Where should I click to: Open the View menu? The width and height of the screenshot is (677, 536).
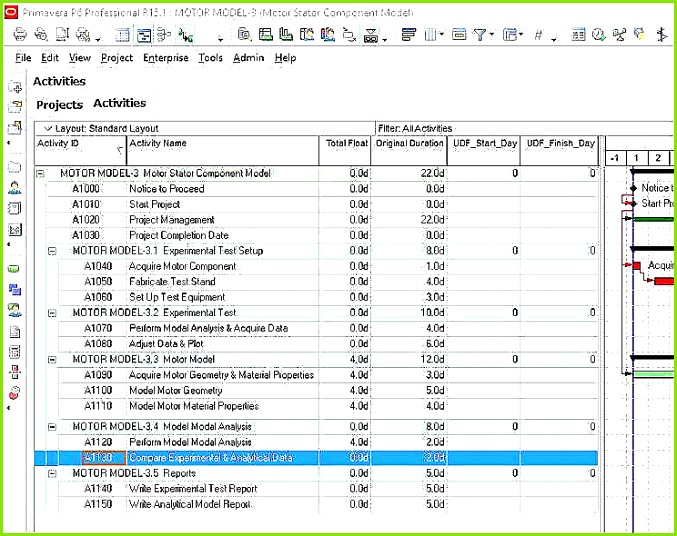tap(79, 57)
